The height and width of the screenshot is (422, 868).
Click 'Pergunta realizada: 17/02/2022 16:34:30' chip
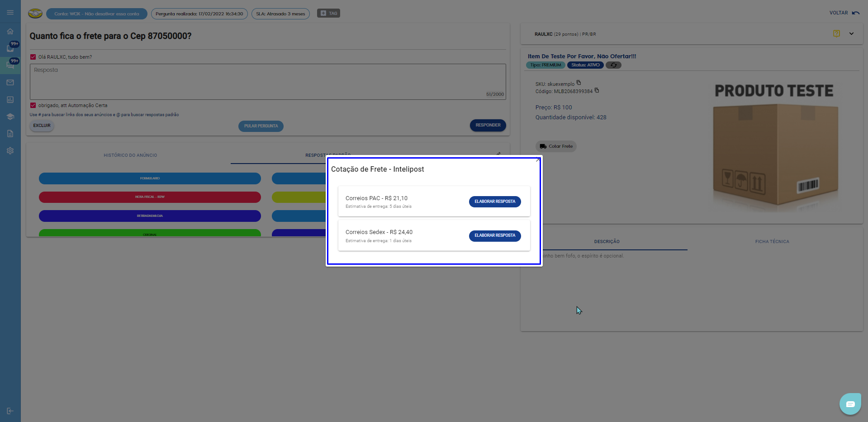pos(199,14)
